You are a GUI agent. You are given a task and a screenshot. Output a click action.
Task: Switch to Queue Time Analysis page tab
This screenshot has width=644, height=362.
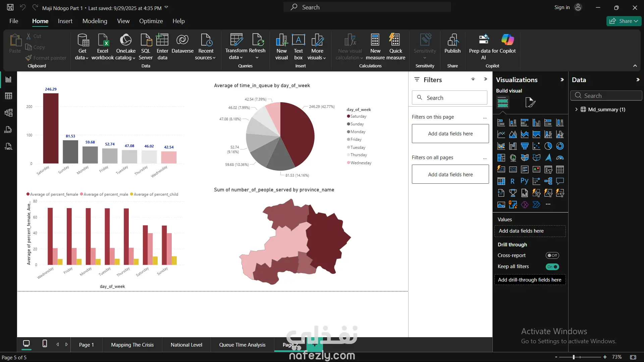point(242,345)
